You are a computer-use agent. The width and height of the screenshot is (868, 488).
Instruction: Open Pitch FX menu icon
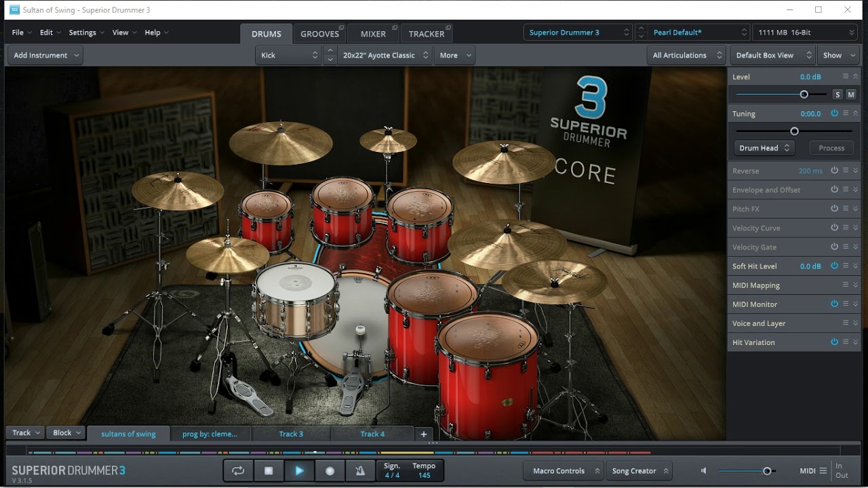coord(846,208)
